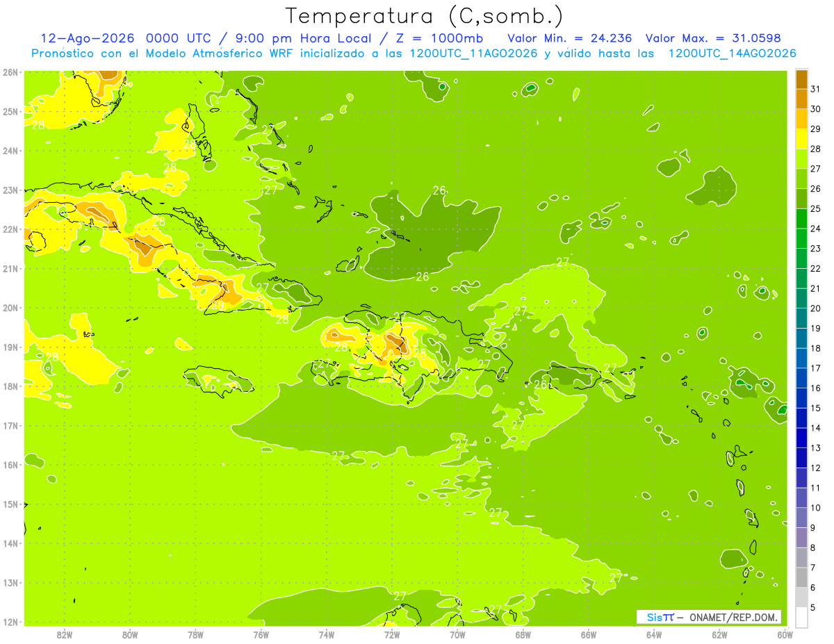Click the '80W' longitude axis label
This screenshot has width=834, height=644.
[x=129, y=635]
